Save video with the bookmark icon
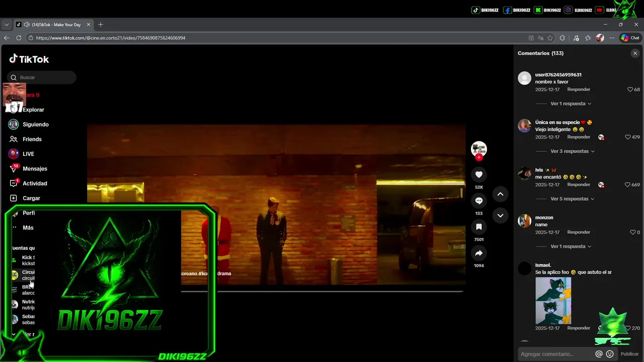 pyautogui.click(x=478, y=227)
